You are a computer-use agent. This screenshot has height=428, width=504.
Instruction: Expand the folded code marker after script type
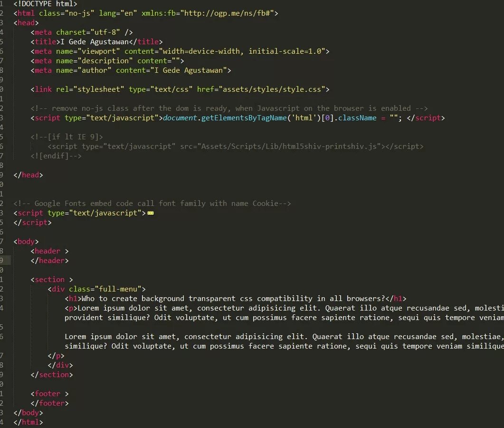coord(151,214)
